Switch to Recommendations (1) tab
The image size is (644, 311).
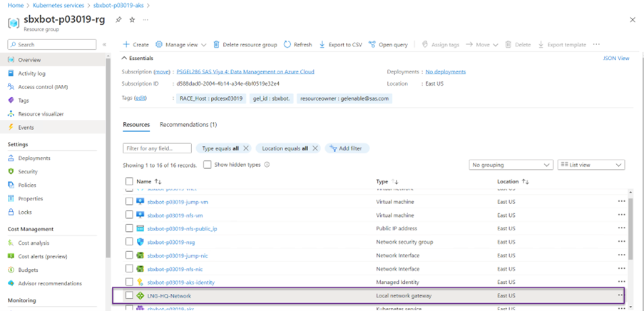tap(188, 125)
